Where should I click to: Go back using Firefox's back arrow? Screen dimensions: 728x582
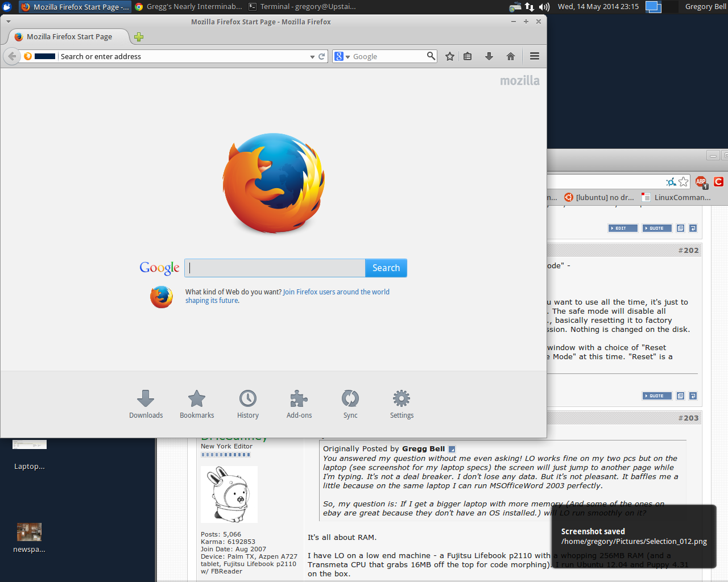[x=12, y=56]
